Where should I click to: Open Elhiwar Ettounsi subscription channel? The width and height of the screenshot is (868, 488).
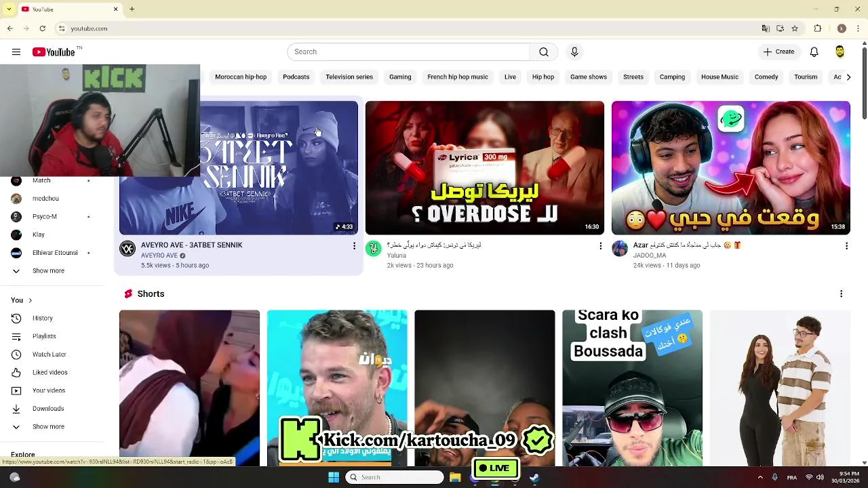click(54, 253)
